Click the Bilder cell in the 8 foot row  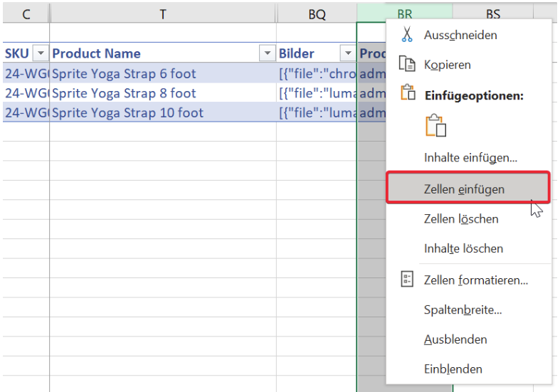pos(317,92)
